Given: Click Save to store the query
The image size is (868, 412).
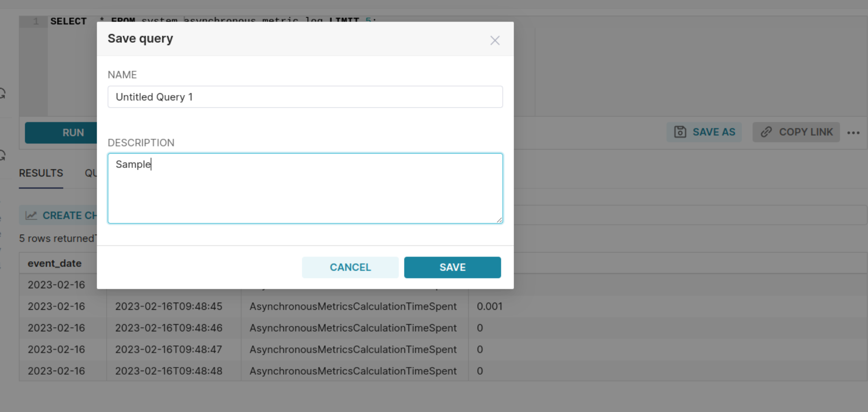Looking at the screenshot, I should (452, 267).
